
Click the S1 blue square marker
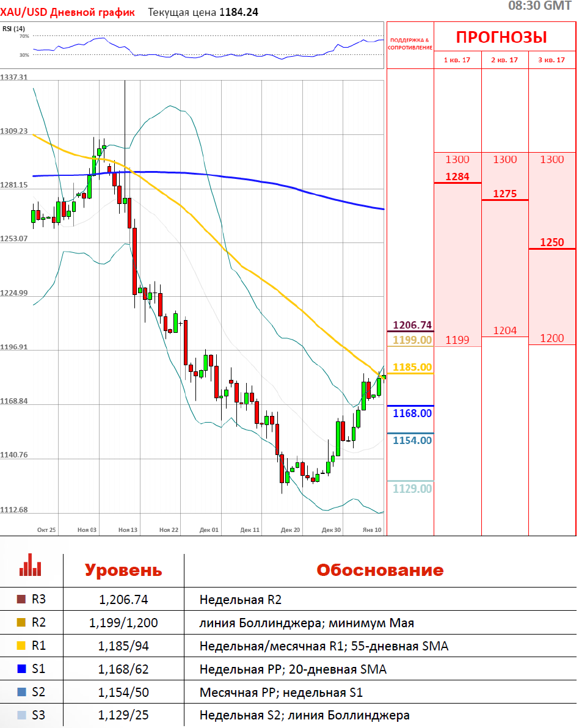[22, 669]
